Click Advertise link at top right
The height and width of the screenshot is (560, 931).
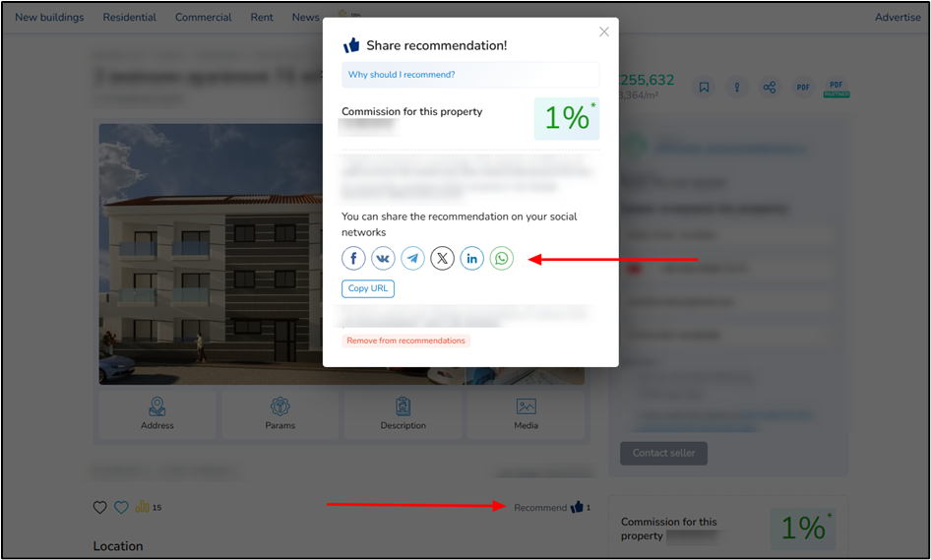[x=898, y=17]
